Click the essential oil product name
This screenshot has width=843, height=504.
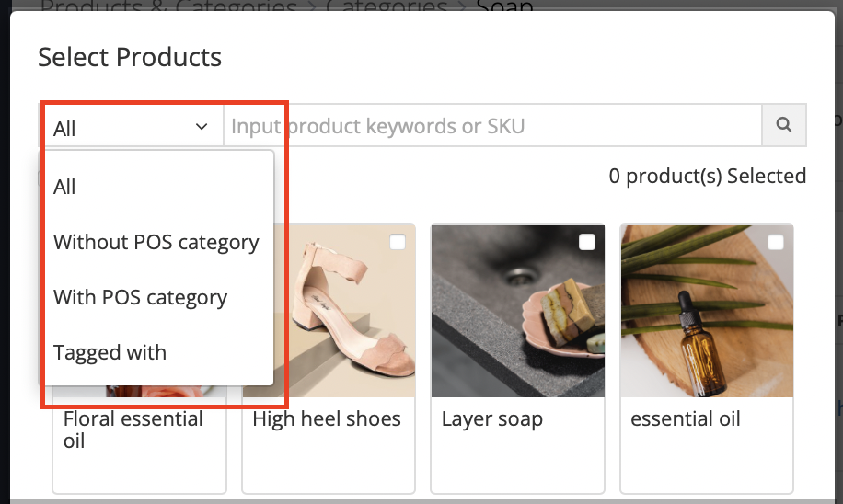coord(685,418)
